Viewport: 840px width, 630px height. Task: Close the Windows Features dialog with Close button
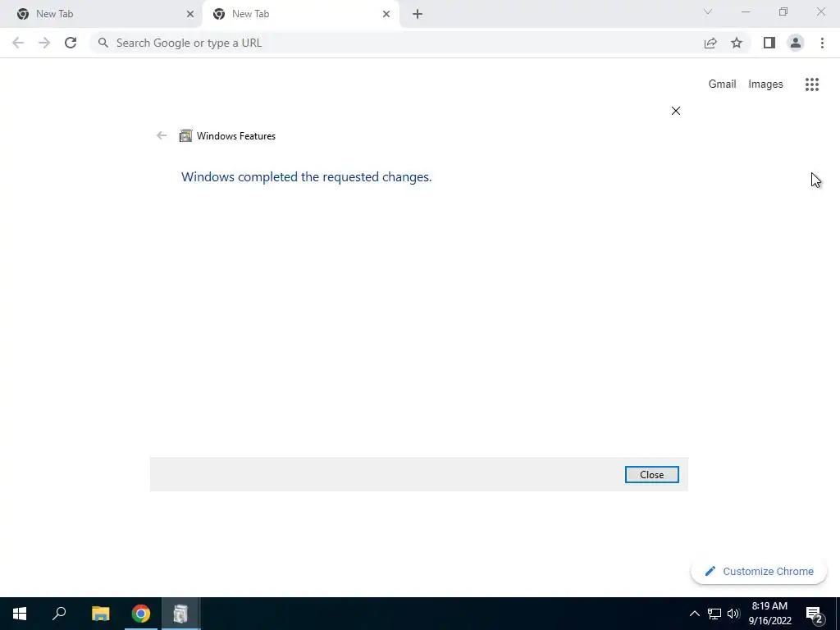click(651, 475)
